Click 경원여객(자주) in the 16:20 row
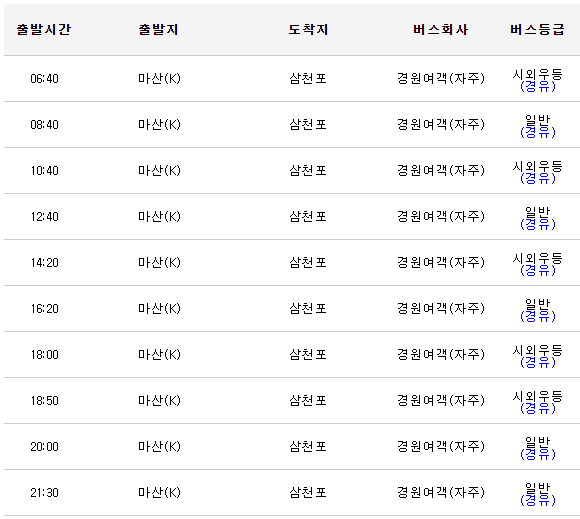Image resolution: width=580 pixels, height=519 pixels. tap(441, 309)
